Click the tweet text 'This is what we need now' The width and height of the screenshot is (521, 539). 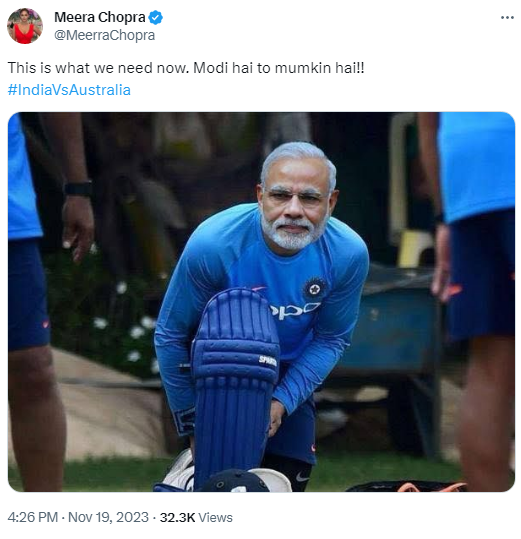pos(98,68)
